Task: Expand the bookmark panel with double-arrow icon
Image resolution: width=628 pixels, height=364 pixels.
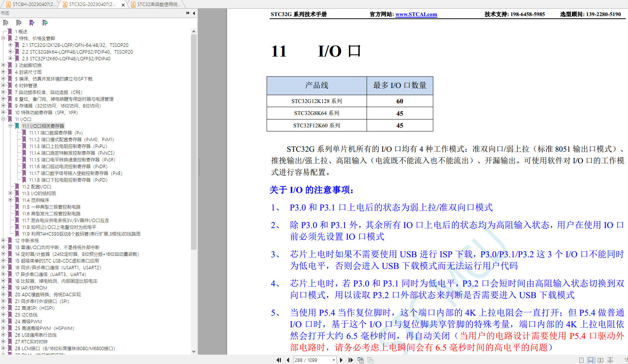Action: point(188,13)
